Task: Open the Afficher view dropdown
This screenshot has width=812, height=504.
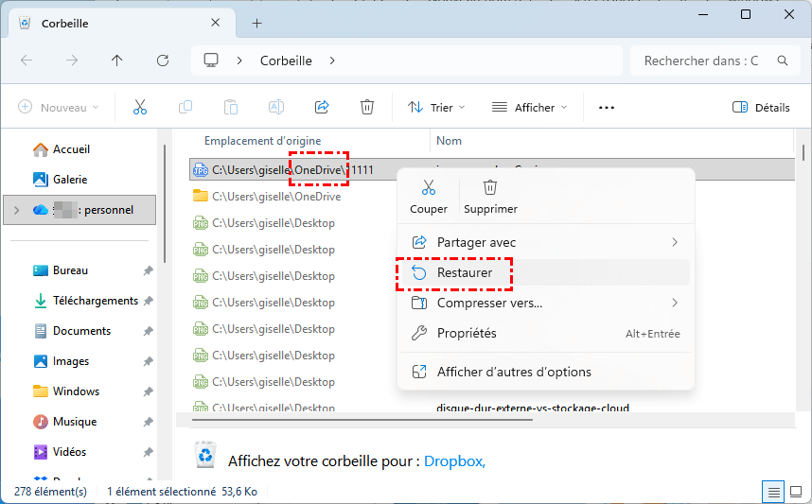Action: tap(529, 108)
